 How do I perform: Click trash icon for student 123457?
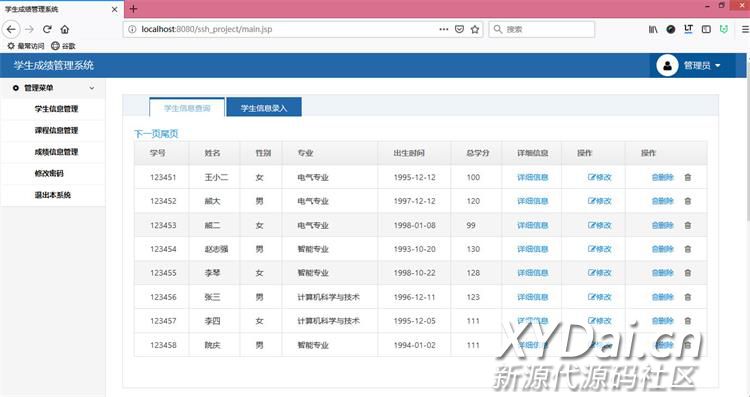pyautogui.click(x=688, y=321)
